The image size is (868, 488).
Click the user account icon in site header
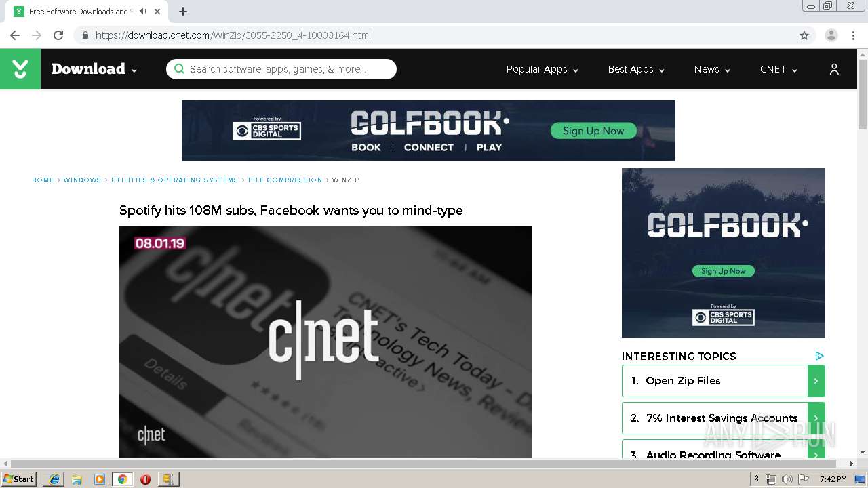pos(834,69)
